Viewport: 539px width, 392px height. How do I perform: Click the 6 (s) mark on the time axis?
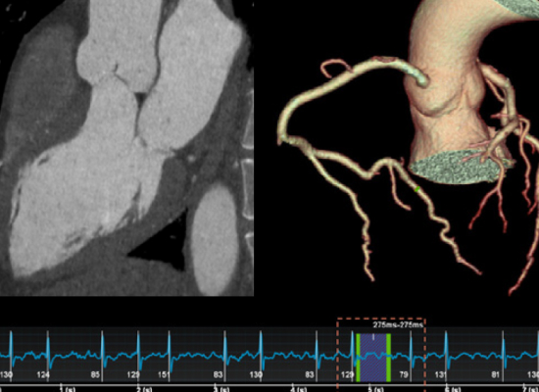pyautogui.click(x=452, y=389)
